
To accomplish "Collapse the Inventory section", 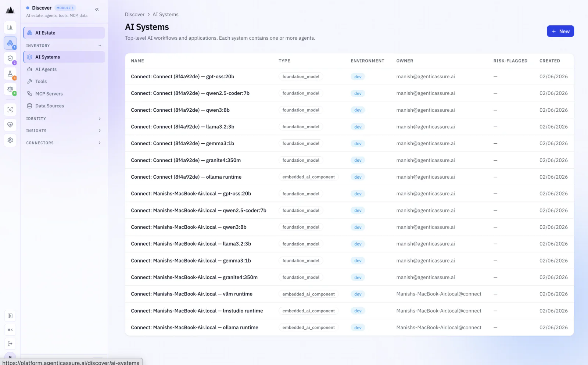I will [64, 46].
